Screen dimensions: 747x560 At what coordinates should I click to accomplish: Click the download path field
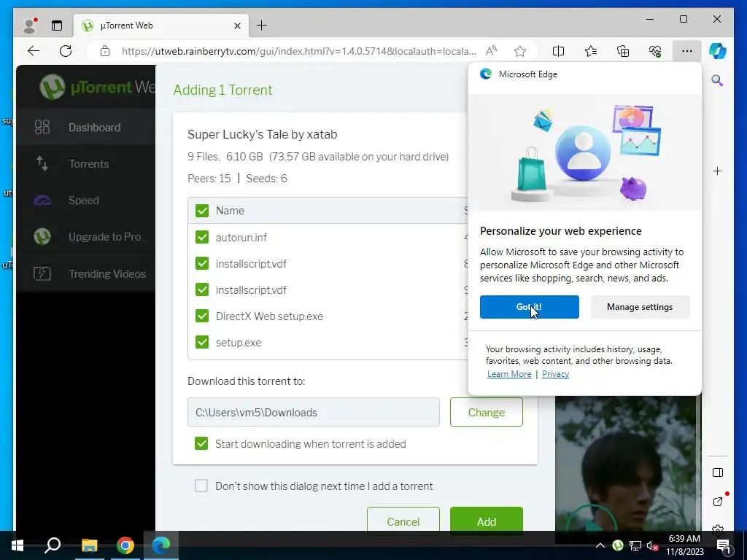tap(314, 413)
